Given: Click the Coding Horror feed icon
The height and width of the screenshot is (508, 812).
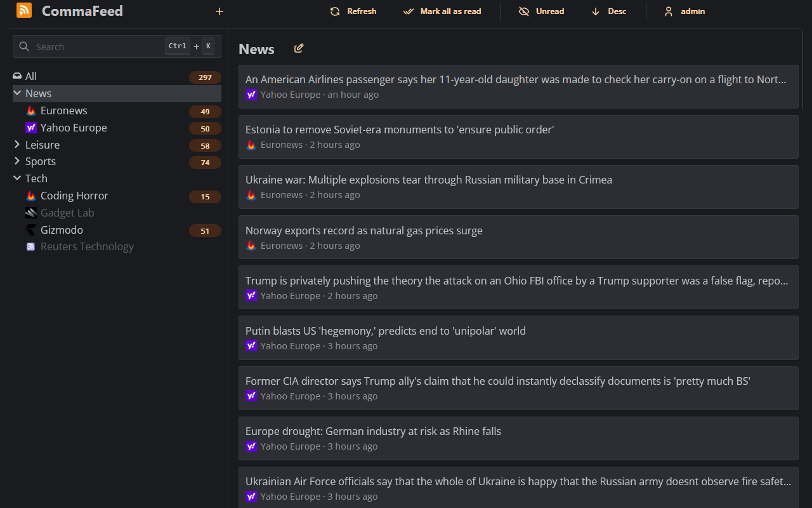Looking at the screenshot, I should pyautogui.click(x=30, y=196).
